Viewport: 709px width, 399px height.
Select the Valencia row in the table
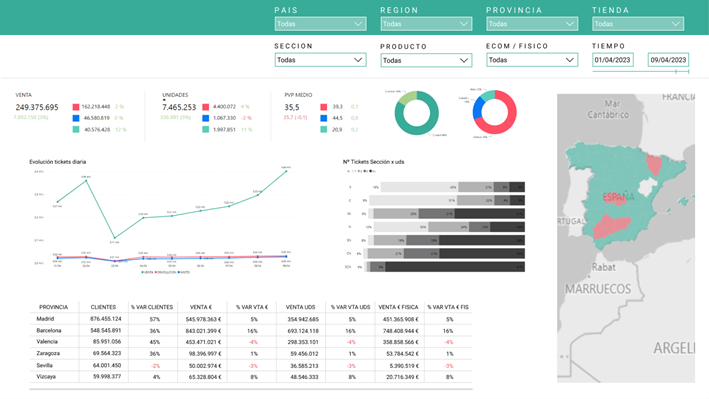pos(251,342)
